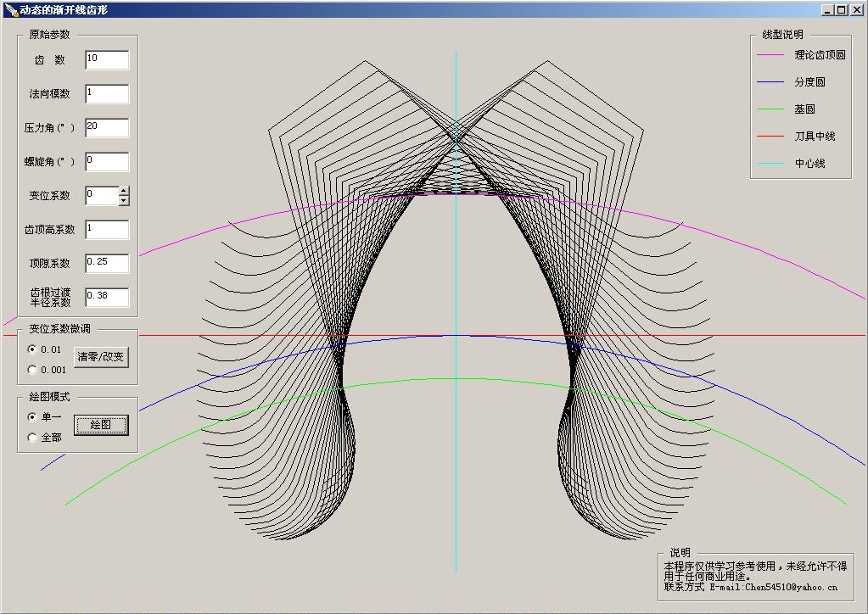Click the magenta 理论齿顶圆 legend line
The image size is (868, 614).
770,55
